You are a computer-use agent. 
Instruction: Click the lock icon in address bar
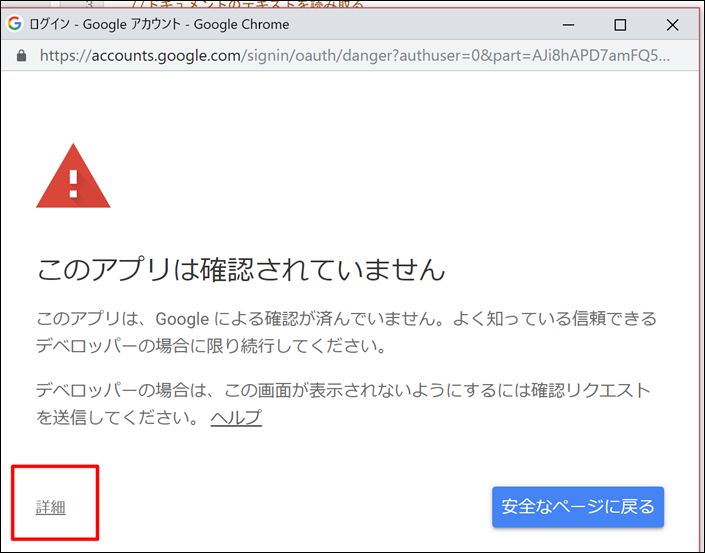pos(21,55)
